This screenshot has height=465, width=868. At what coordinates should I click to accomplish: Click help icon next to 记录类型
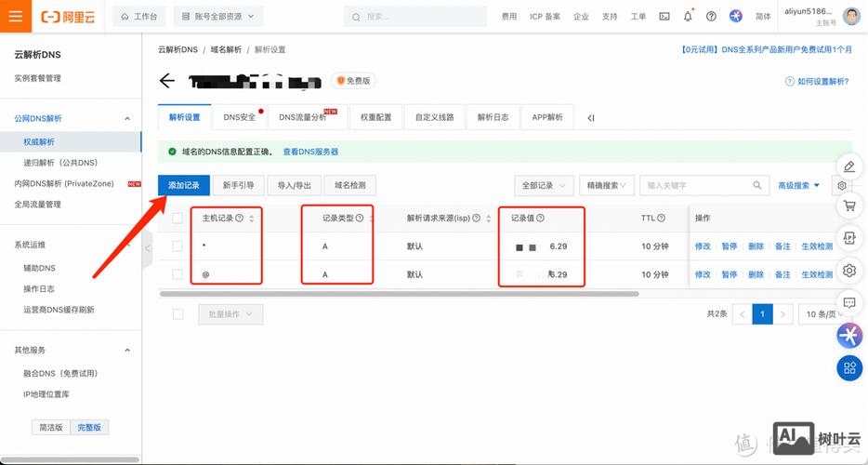pos(360,218)
